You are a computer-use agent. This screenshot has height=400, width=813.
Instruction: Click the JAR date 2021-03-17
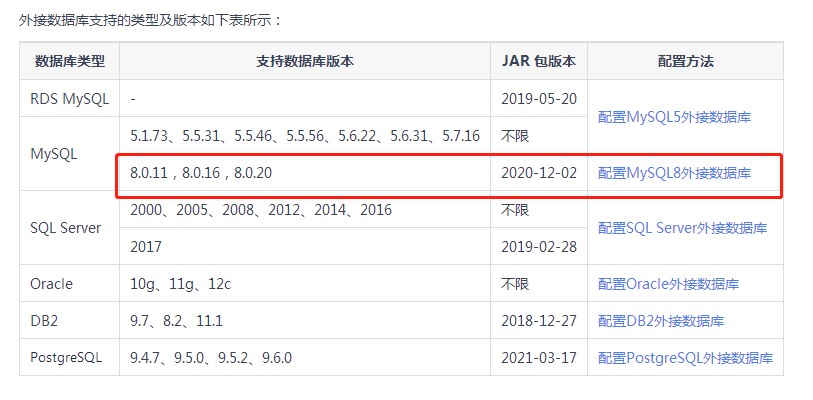(539, 357)
